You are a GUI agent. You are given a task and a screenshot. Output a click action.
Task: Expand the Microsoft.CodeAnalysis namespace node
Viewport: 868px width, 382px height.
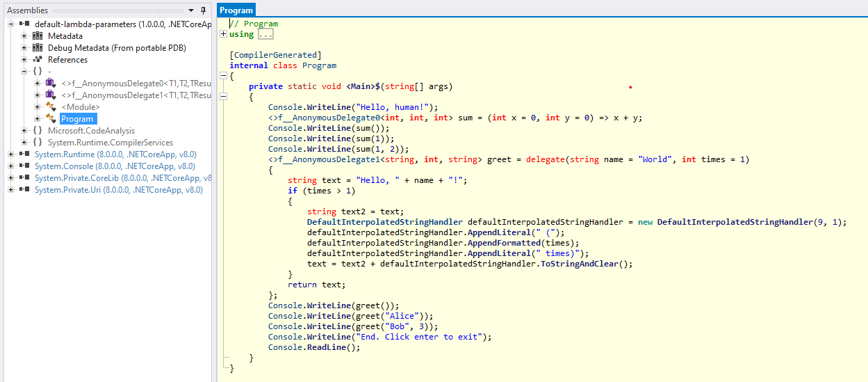24,131
